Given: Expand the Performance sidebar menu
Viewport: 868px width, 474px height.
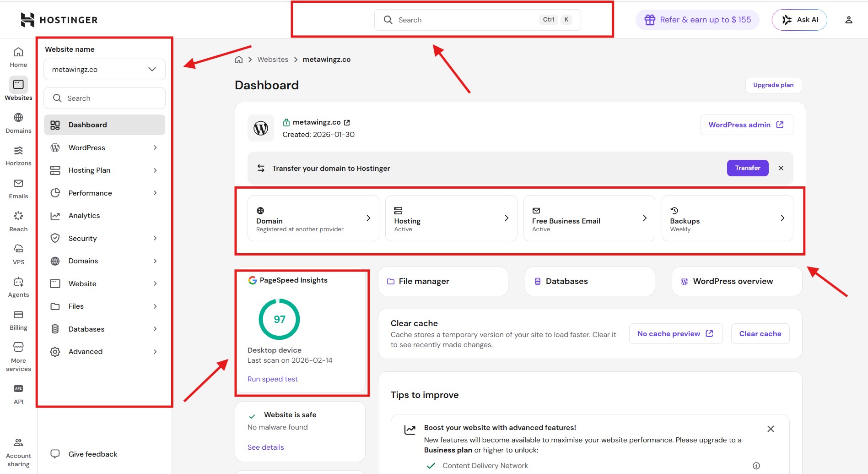Looking at the screenshot, I should 104,193.
